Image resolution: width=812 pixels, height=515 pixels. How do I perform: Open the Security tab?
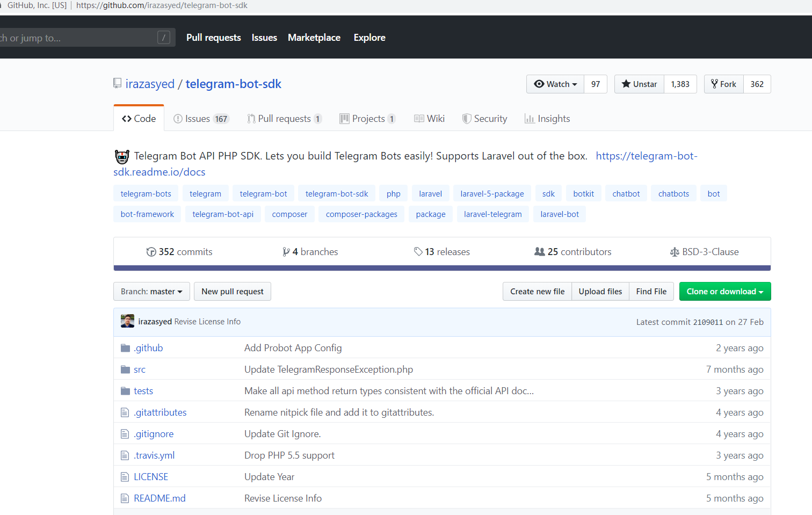485,119
